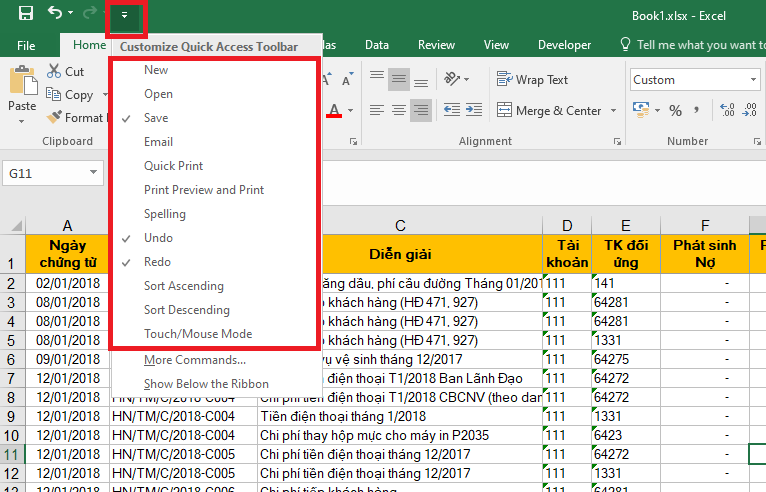The height and width of the screenshot is (492, 766).
Task: Click More Commands in the menu
Action: 194,360
